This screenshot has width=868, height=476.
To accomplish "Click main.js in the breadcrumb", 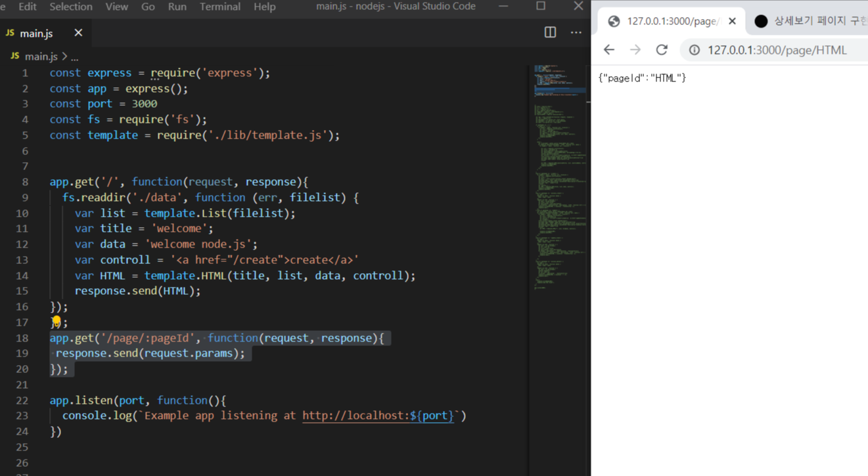I will (41, 56).
